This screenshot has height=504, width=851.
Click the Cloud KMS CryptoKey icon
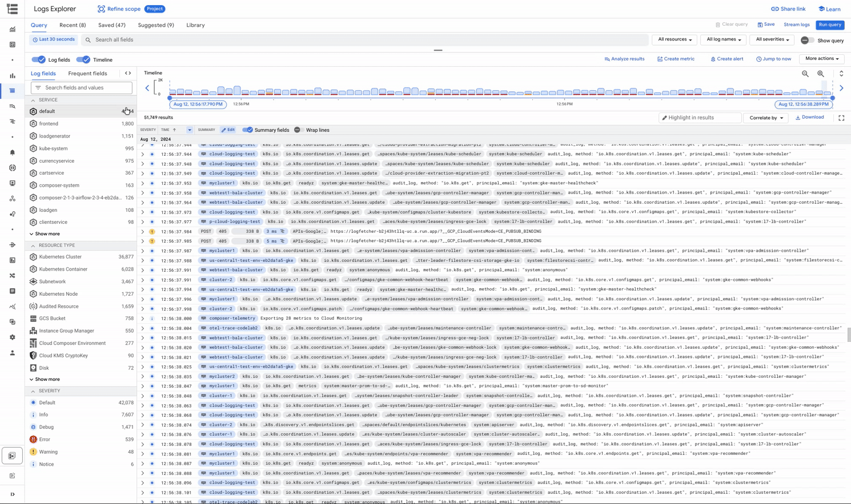[33, 356]
